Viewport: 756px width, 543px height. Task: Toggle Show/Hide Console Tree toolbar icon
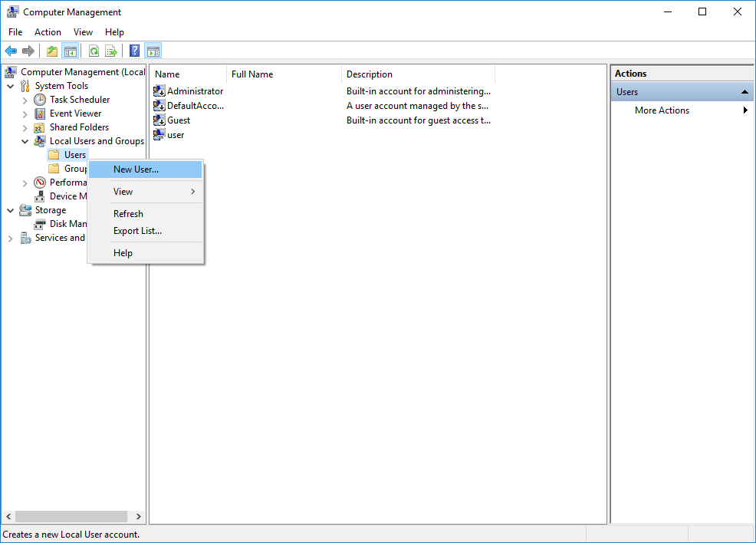point(71,51)
